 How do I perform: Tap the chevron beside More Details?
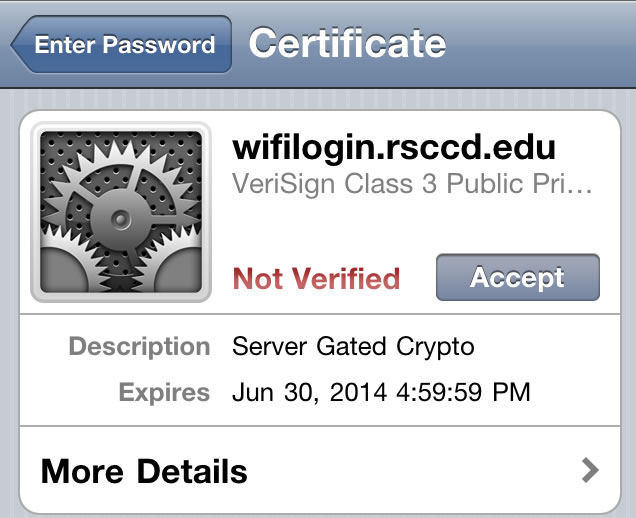pyautogui.click(x=590, y=470)
